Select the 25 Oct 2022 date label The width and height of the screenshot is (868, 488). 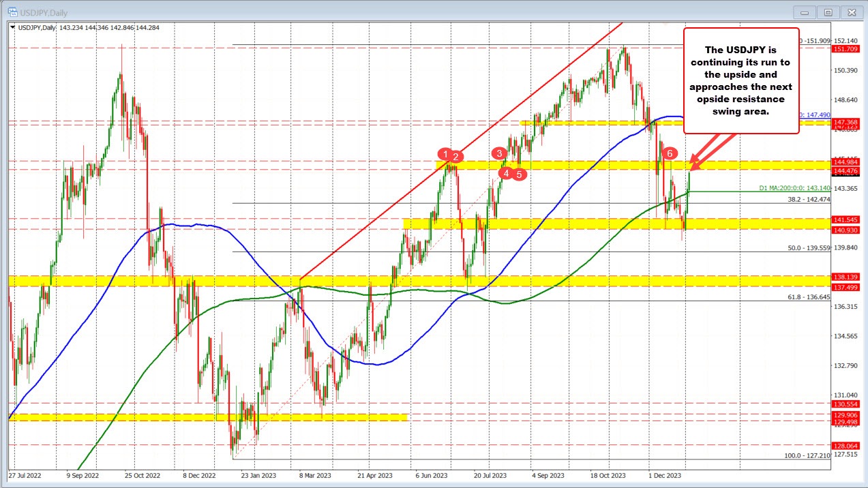[x=144, y=474]
